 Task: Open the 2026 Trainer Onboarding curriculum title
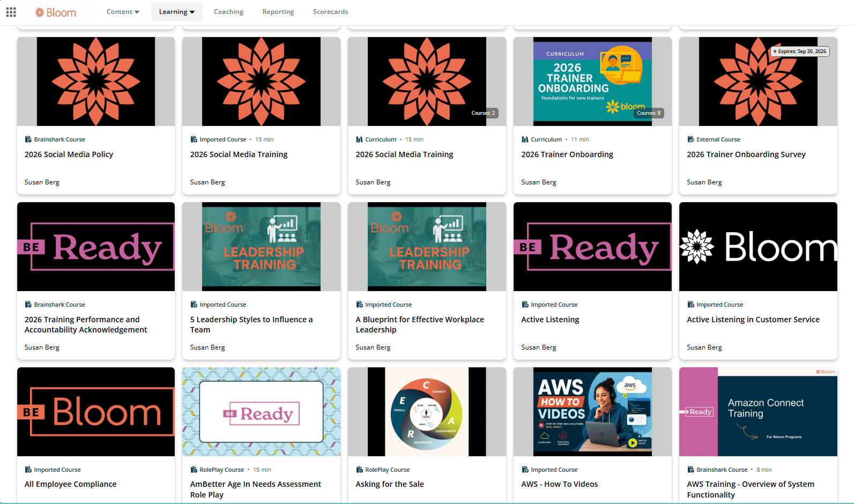coord(567,154)
